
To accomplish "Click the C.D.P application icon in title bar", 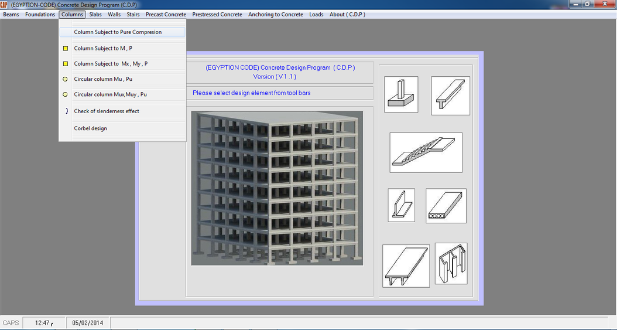I will point(4,5).
